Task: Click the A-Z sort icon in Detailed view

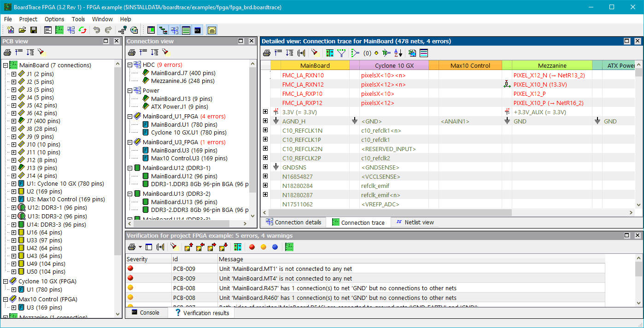Action: point(398,53)
